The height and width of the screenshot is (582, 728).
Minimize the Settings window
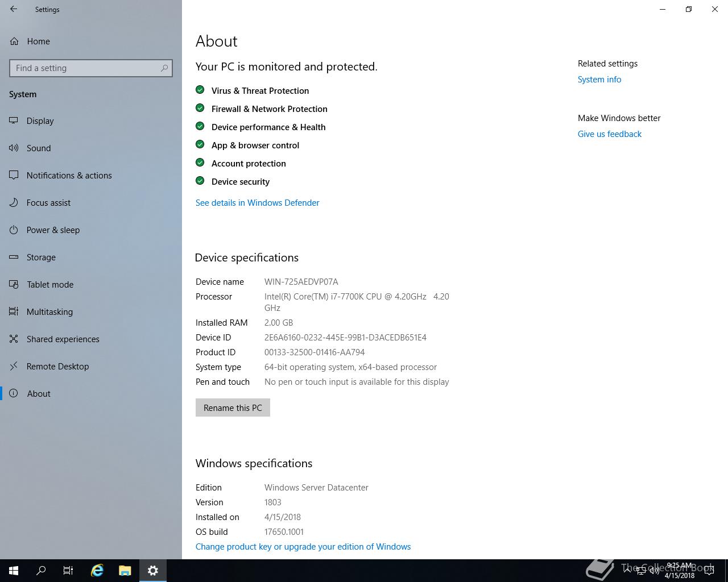point(663,9)
